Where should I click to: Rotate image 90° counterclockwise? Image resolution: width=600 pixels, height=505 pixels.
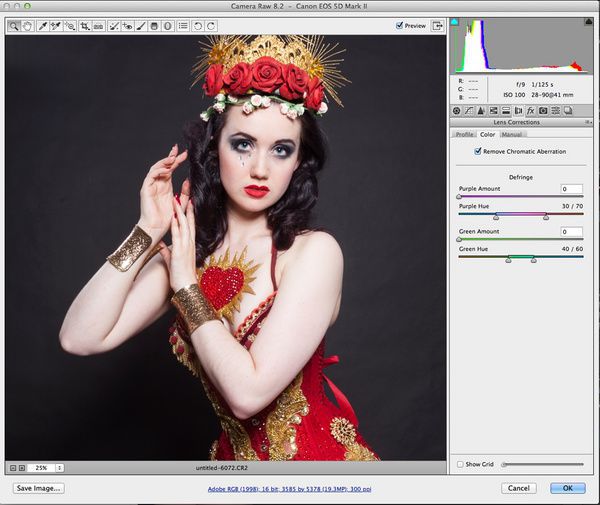(x=197, y=26)
